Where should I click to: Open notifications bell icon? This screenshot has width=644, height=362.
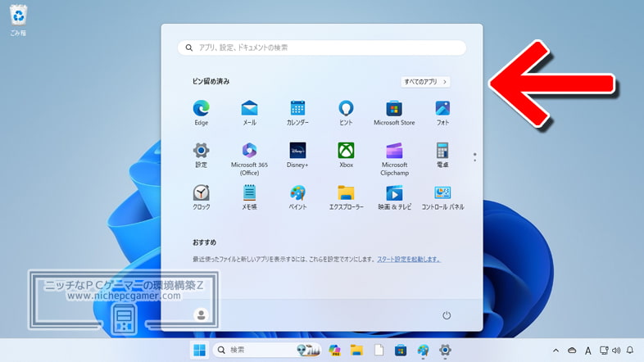(629, 350)
